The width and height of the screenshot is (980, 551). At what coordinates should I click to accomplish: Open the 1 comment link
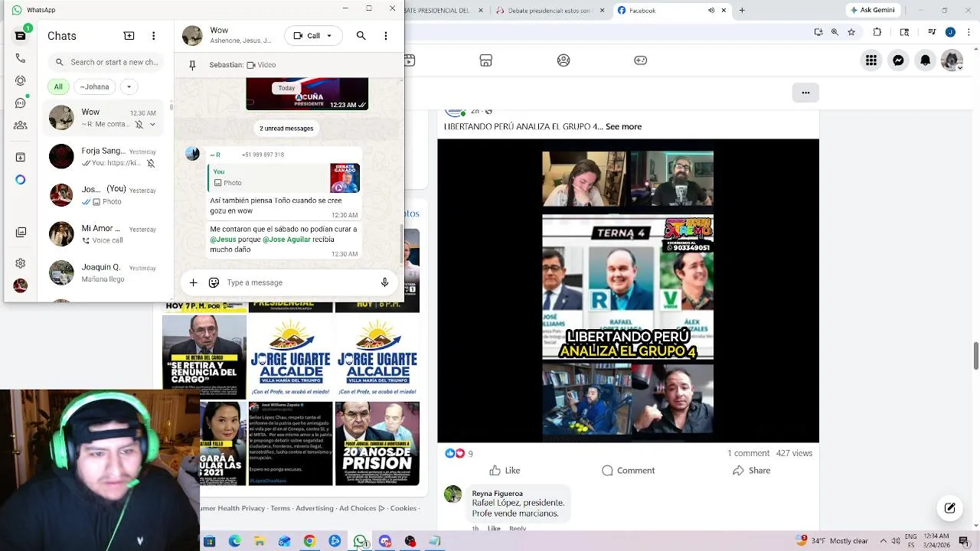pyautogui.click(x=748, y=453)
